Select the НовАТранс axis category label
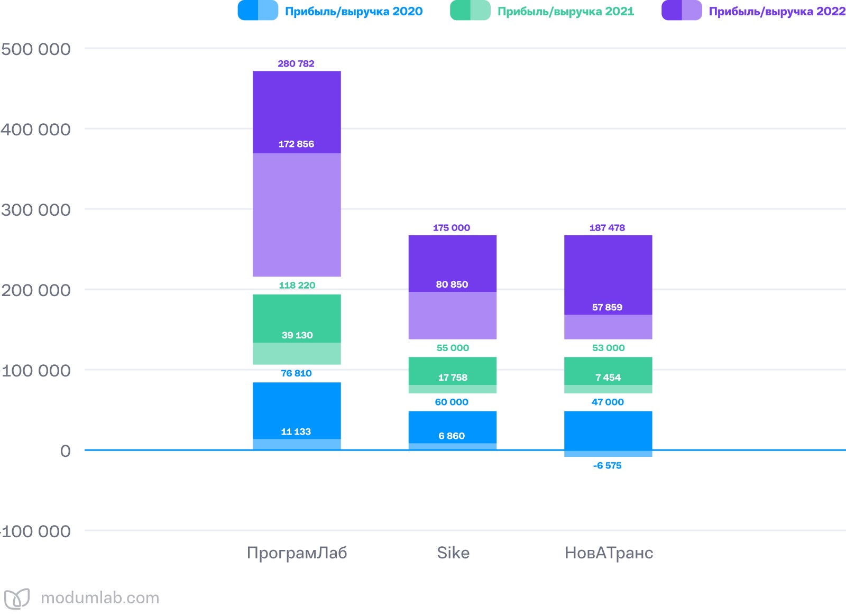The height and width of the screenshot is (616, 846). pos(609,553)
